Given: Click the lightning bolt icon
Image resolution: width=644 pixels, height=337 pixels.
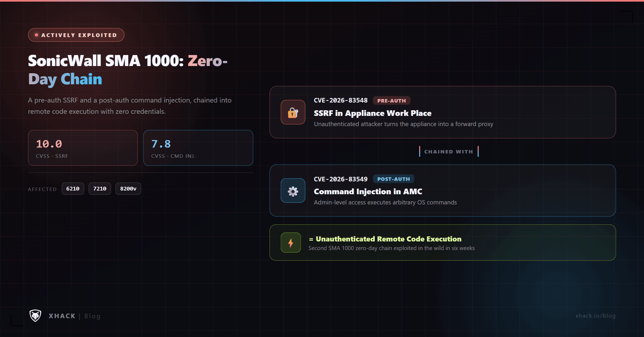Looking at the screenshot, I should pyautogui.click(x=291, y=243).
